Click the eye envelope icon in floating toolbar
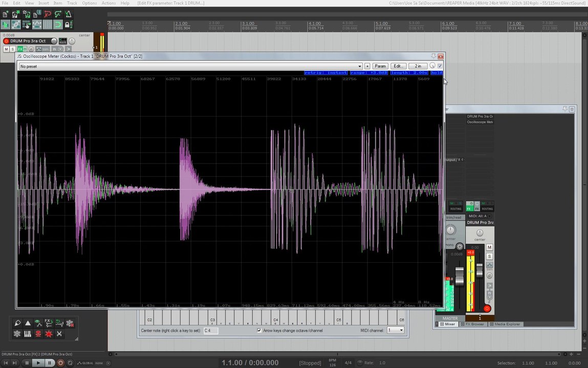 tap(38, 323)
